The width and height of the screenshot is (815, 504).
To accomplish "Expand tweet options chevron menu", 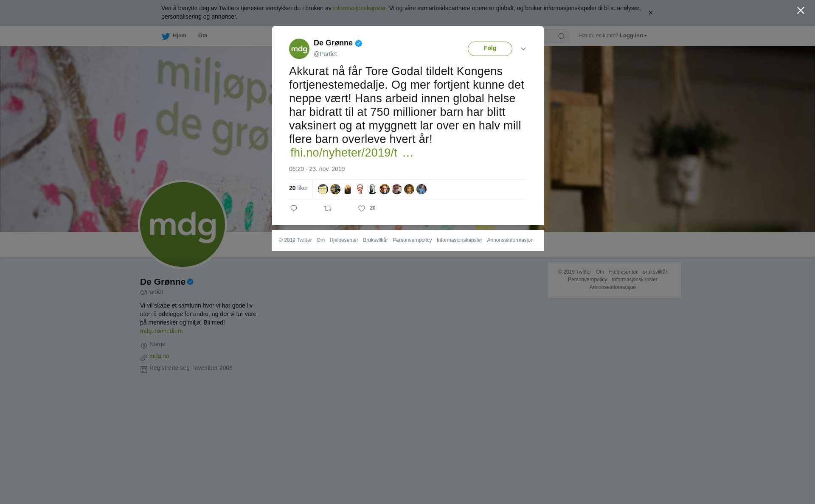I will click(523, 49).
